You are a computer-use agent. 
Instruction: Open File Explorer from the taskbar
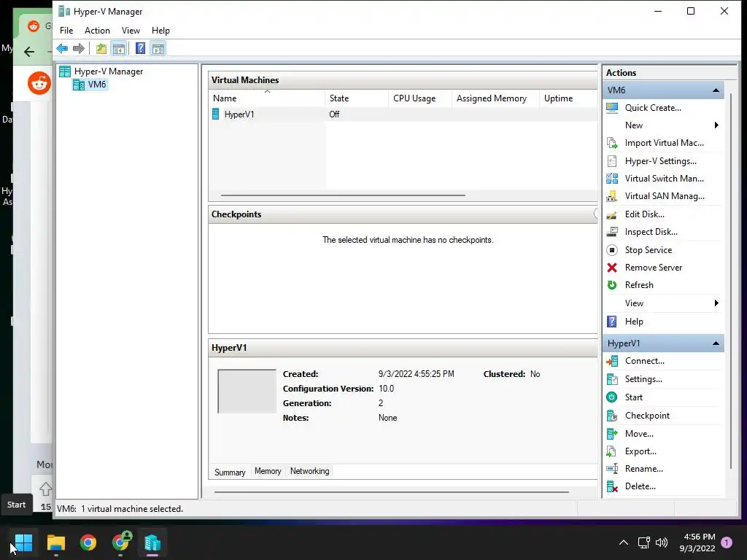point(55,542)
